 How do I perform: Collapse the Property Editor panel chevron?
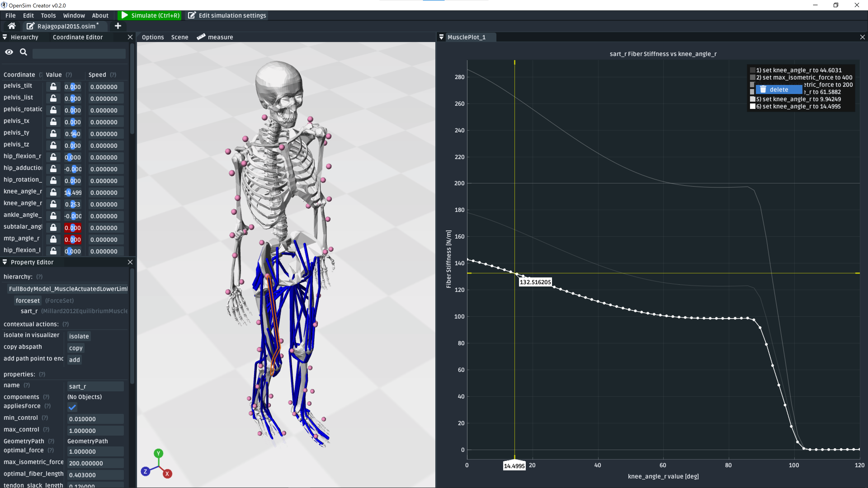5,262
